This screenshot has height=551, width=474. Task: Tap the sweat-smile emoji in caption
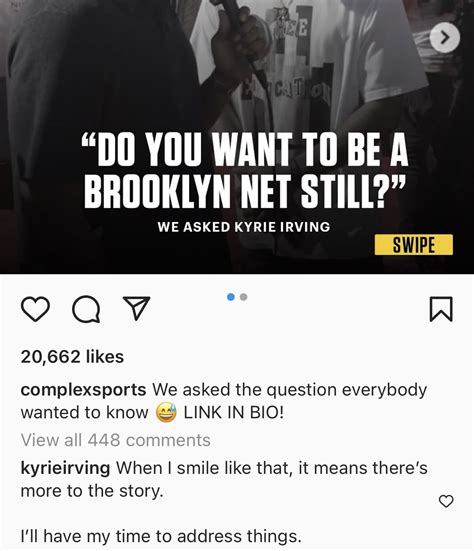click(x=166, y=412)
